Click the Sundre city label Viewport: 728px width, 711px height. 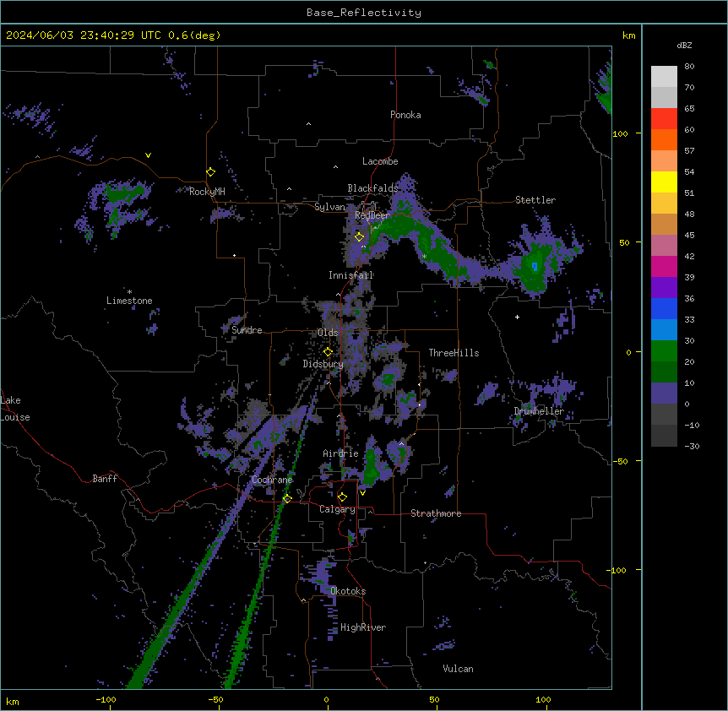247,330
